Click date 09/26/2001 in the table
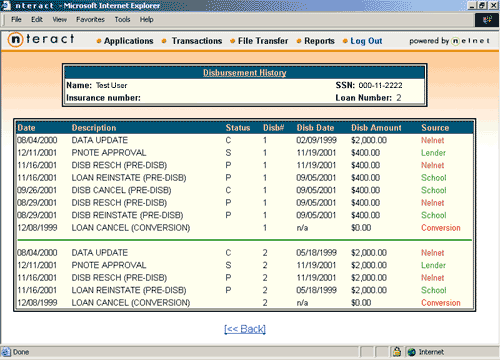The image size is (500, 360). (37, 190)
